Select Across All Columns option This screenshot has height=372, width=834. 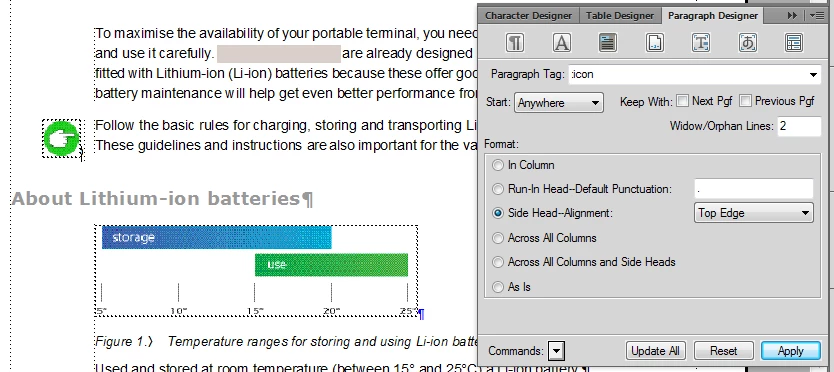[x=497, y=238]
